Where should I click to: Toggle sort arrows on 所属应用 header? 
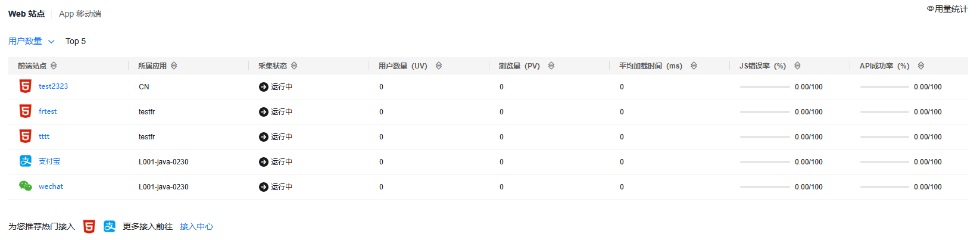pyautogui.click(x=174, y=66)
